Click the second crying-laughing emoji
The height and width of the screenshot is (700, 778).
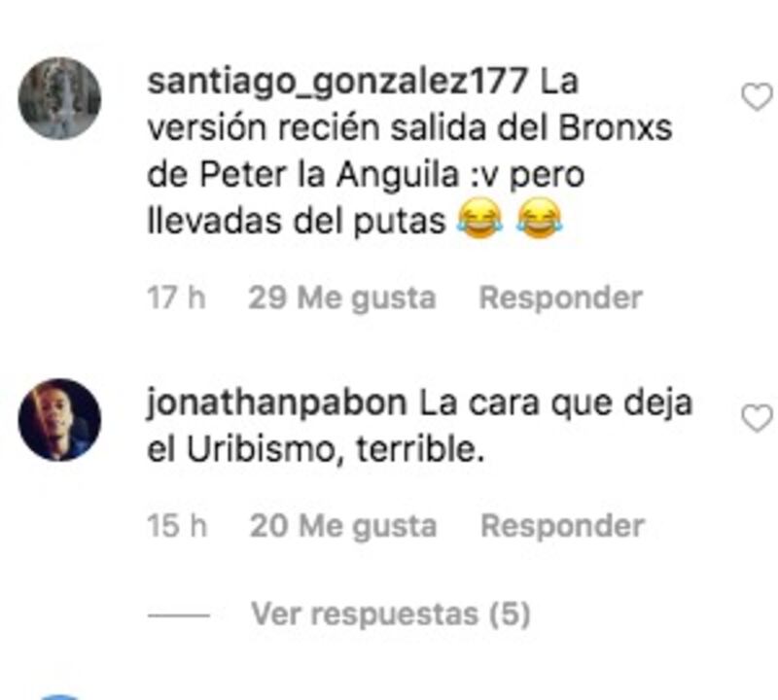pyautogui.click(x=540, y=219)
